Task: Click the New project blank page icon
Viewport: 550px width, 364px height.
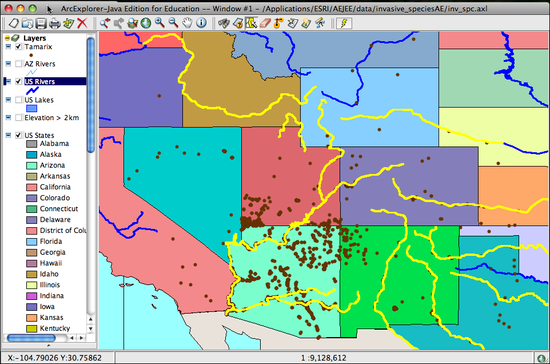Action: click(x=14, y=23)
